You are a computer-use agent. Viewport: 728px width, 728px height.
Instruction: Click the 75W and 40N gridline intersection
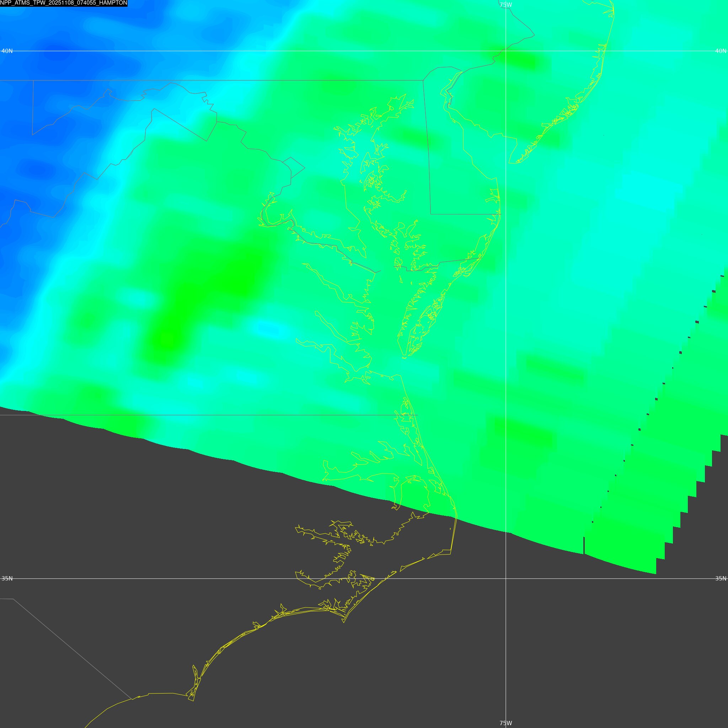[505, 51]
